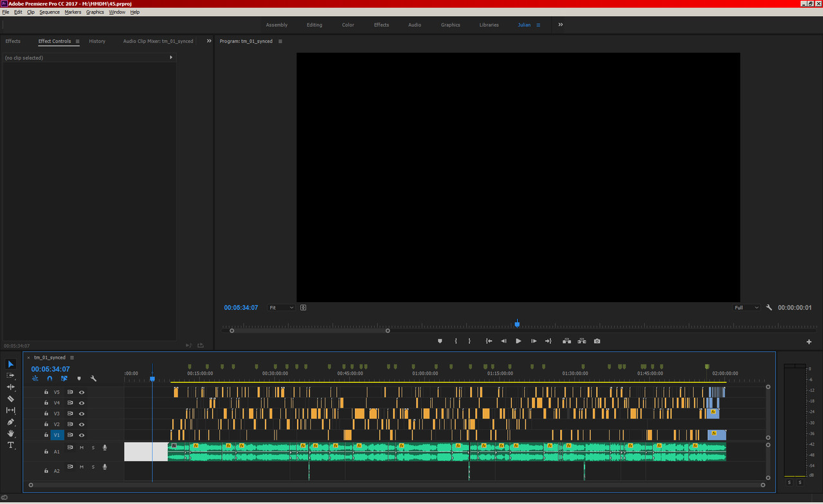Click the Extract button
This screenshot has width=823, height=504.
click(x=581, y=341)
